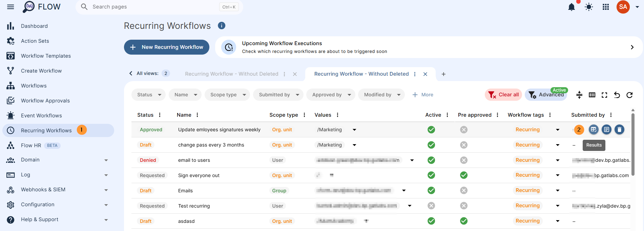Click the first action icon in the Update emloyees signatures row

coord(593,130)
